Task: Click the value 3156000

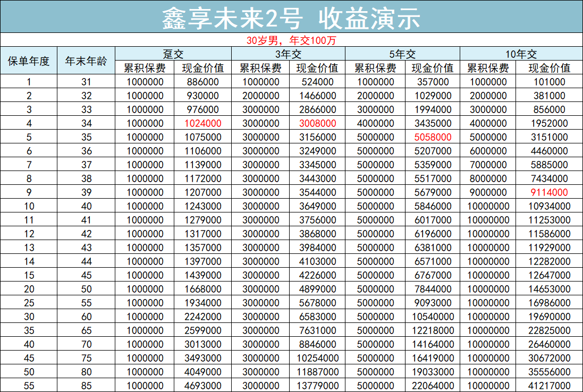Action: [317, 137]
